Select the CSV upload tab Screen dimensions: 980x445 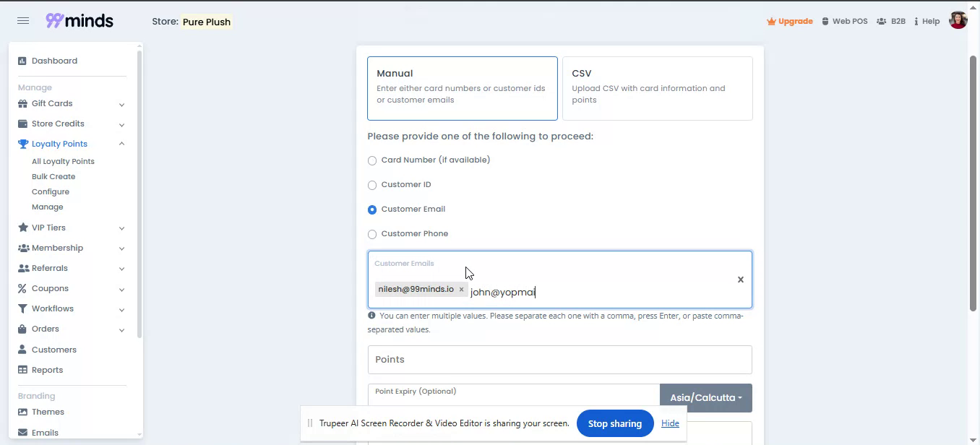pos(658,88)
